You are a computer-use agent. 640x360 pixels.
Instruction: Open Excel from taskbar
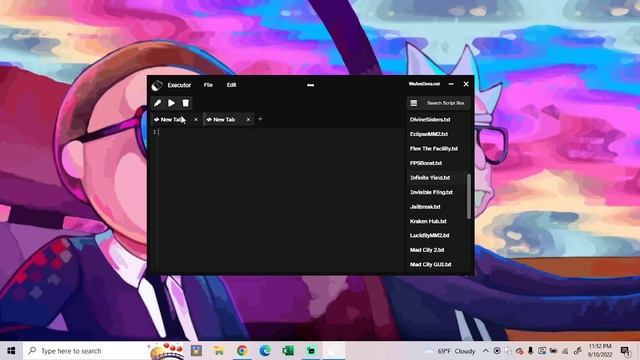288,351
